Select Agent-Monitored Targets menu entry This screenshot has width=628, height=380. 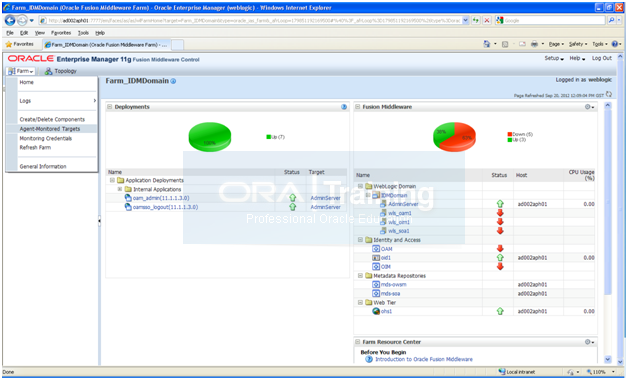point(50,129)
